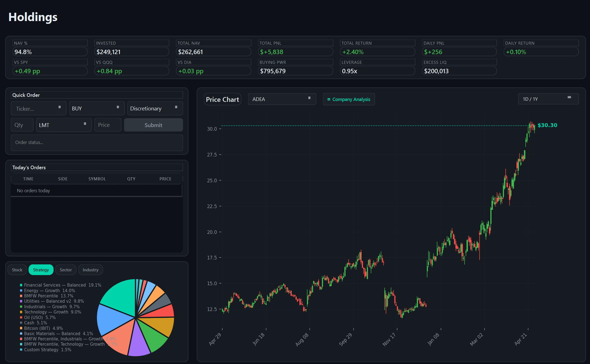
Task: Click the Qty input field
Action: 22,125
